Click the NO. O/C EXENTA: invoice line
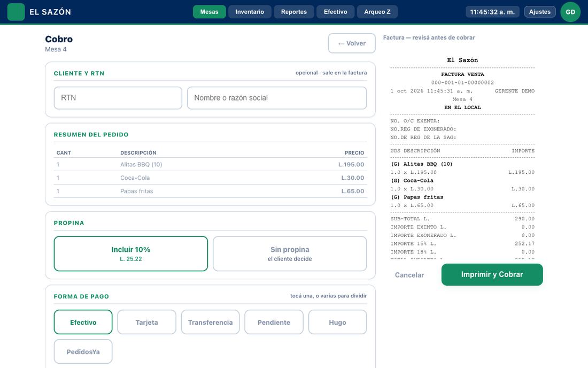 [x=415, y=121]
